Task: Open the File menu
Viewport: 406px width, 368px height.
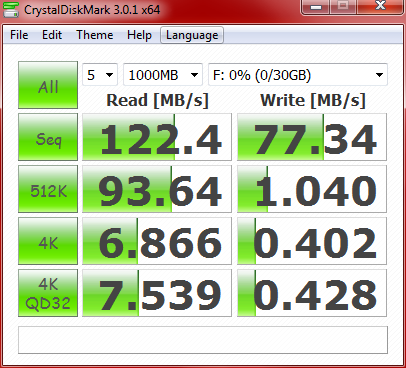Action: [x=19, y=35]
